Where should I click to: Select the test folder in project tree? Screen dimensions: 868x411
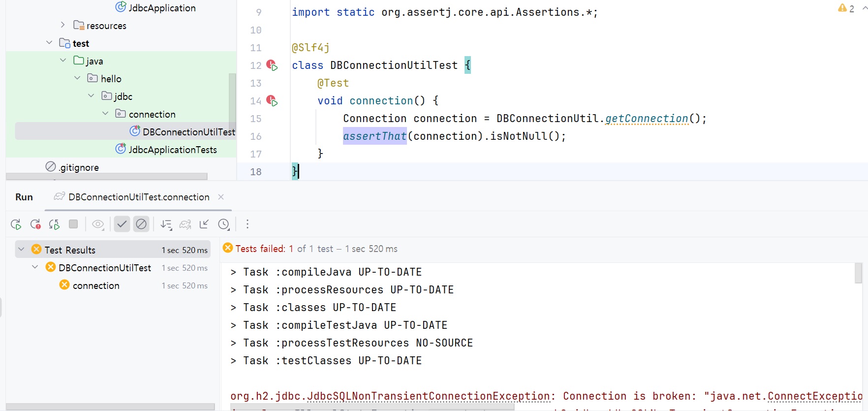point(81,43)
